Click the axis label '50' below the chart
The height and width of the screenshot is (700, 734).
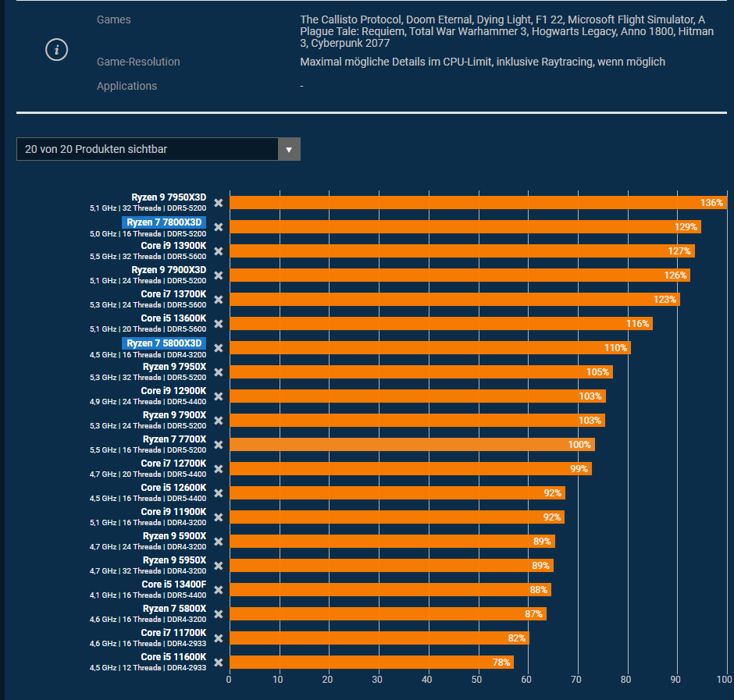coord(476,680)
